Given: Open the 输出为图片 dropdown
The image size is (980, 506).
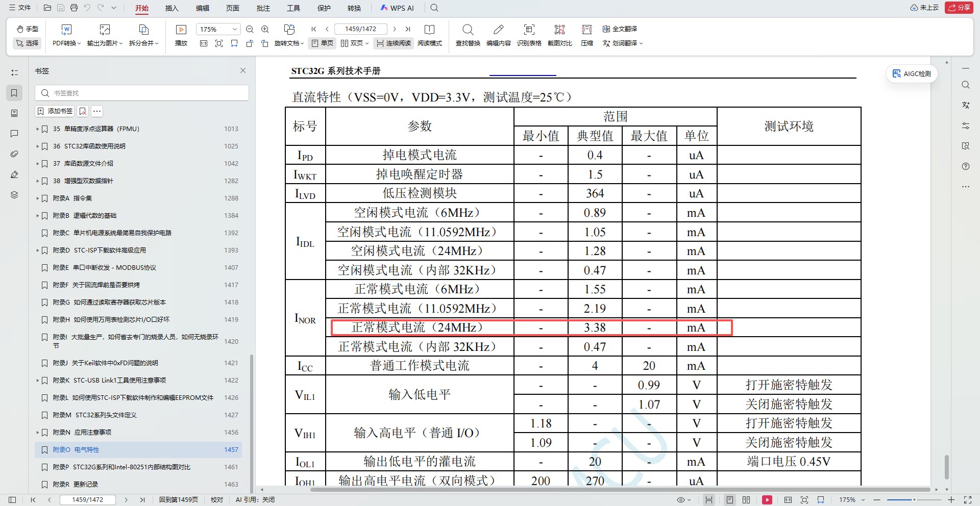Looking at the screenshot, I should [105, 35].
